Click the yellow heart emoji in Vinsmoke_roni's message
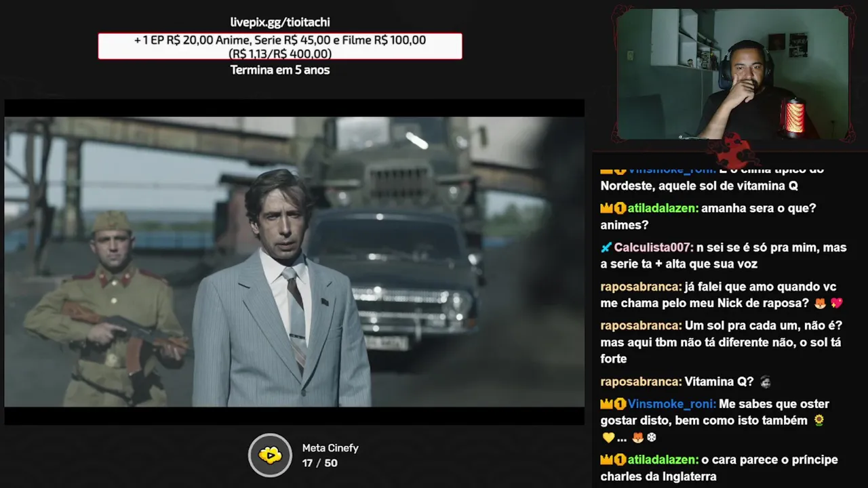The image size is (868, 488). pos(607,438)
